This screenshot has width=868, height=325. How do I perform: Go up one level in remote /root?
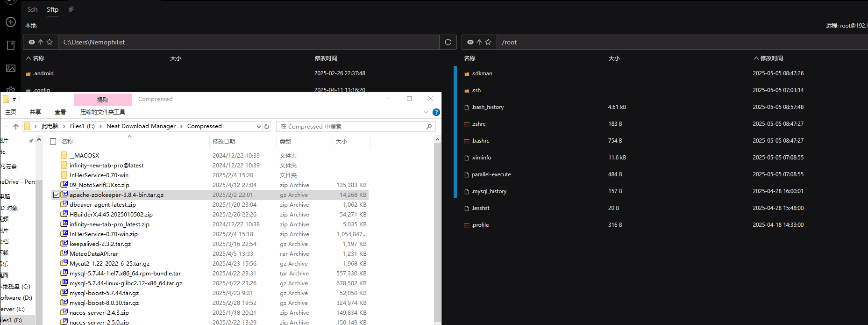pos(479,42)
